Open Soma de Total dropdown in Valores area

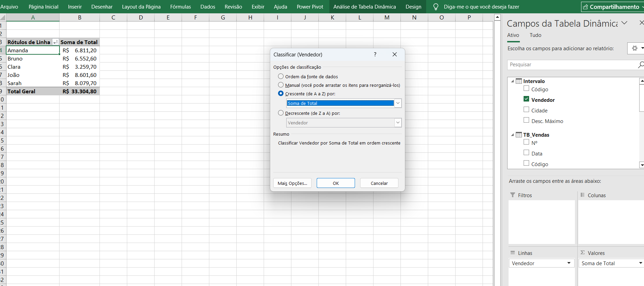641,263
